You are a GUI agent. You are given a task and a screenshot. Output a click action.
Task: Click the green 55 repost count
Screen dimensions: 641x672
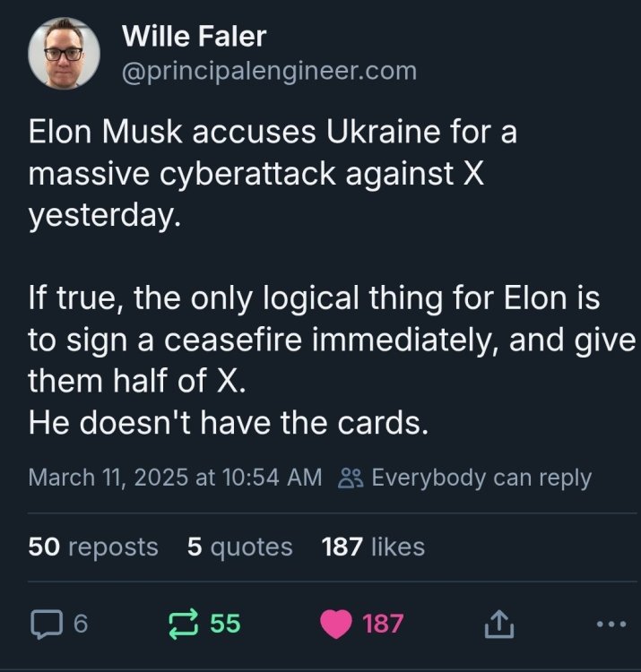click(225, 624)
